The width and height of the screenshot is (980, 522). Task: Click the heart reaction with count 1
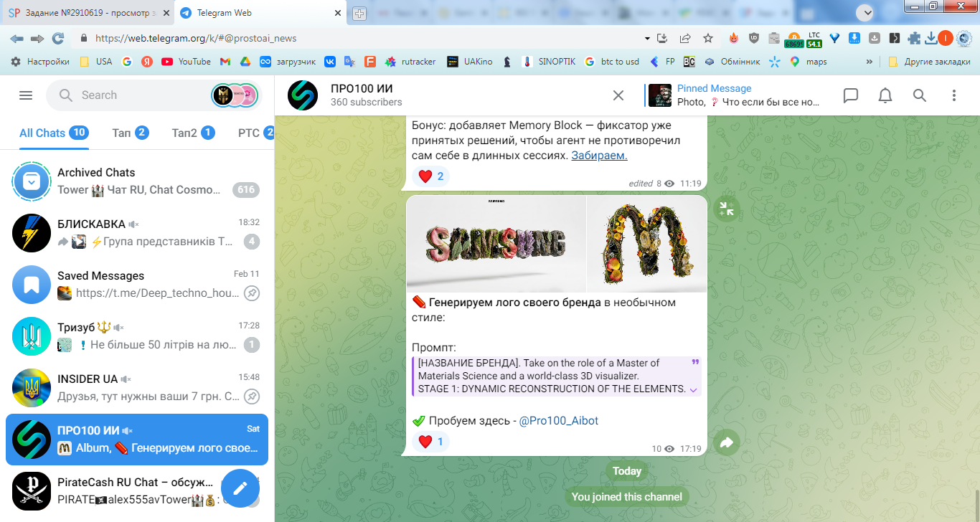pos(431,442)
